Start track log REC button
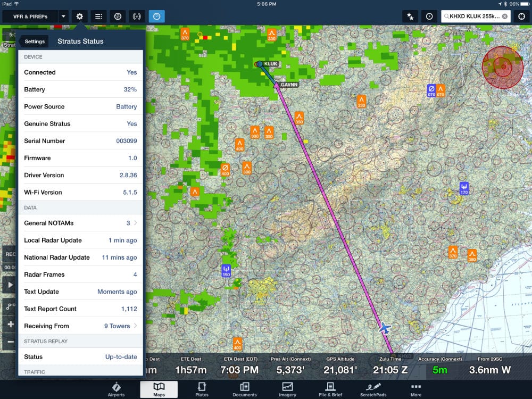Screen dimensions: 532x399 click(x=10, y=254)
